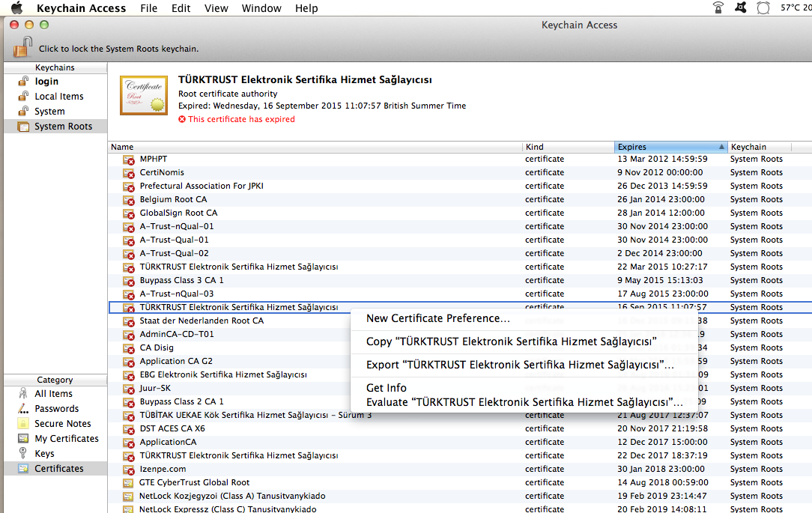The height and width of the screenshot is (513, 812).
Task: Click the Passwords pencil icon
Action: coord(22,408)
